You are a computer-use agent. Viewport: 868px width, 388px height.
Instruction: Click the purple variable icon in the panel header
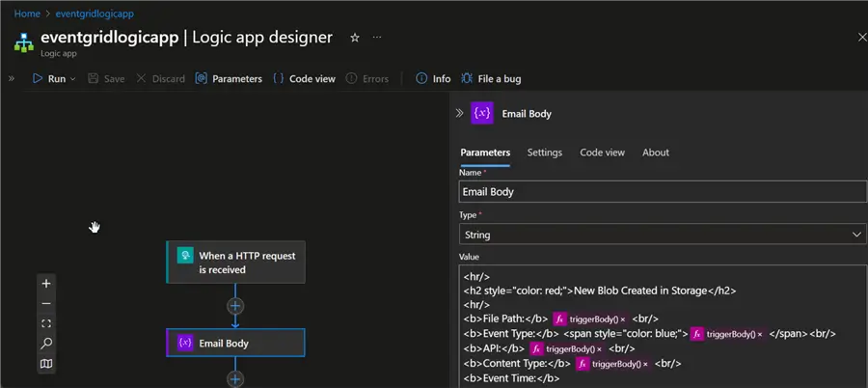coord(481,113)
